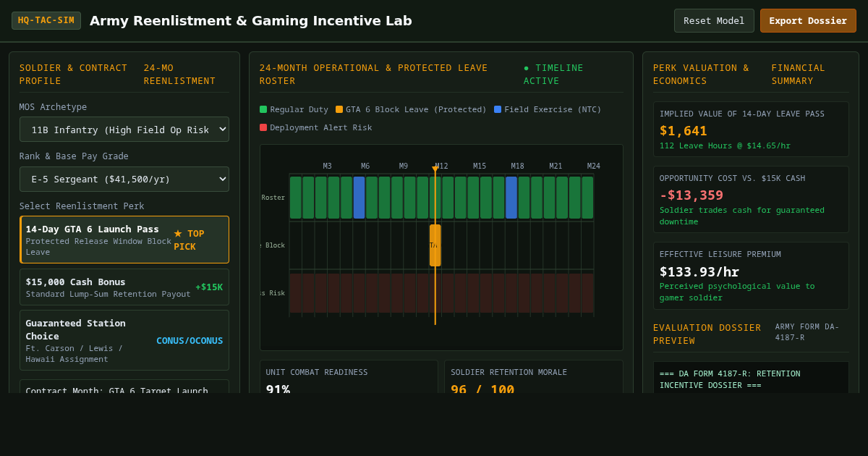This screenshot has width=868, height=456.
Task: Click the second blue field exercise block at M18
Action: point(511,198)
